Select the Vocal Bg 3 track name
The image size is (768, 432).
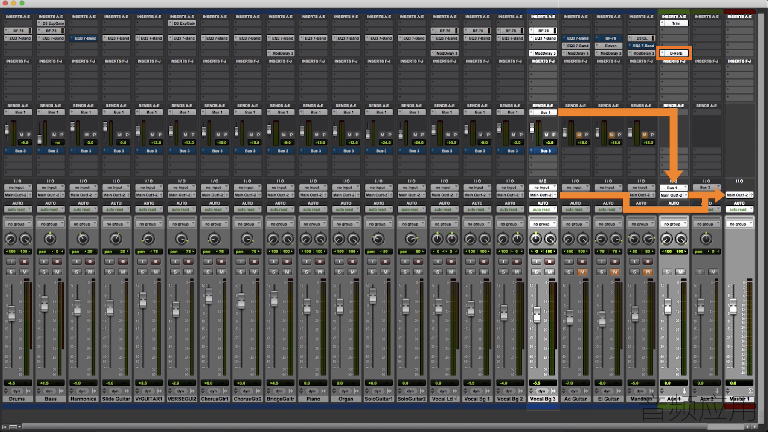[x=543, y=399]
